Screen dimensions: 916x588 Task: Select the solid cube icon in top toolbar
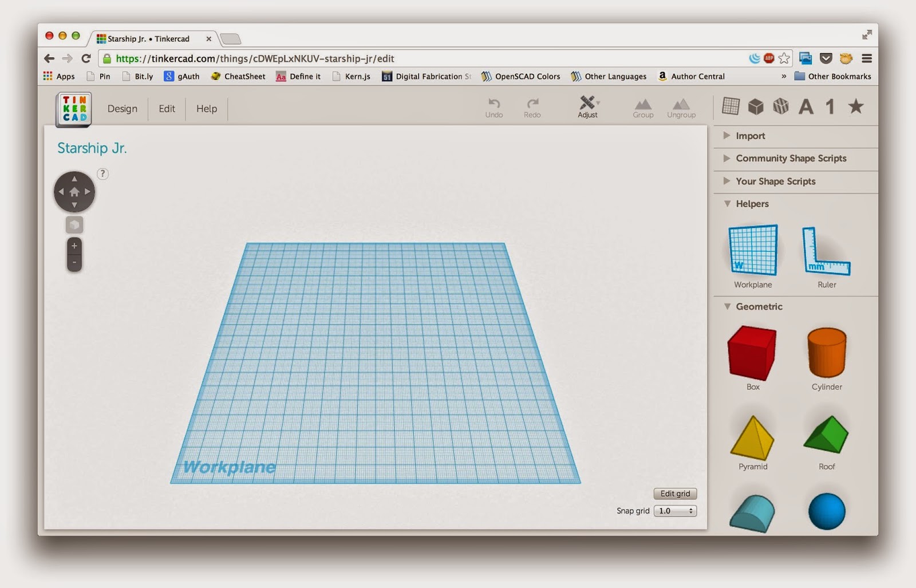[x=756, y=106]
